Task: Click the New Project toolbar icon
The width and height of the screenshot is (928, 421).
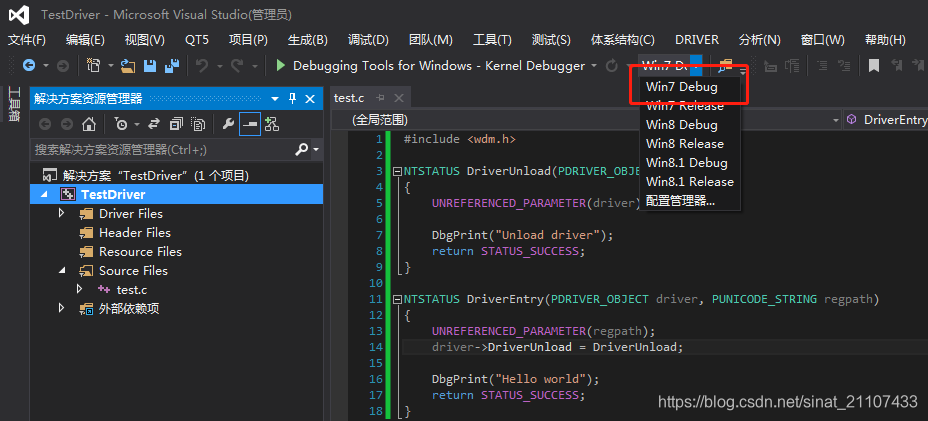Action: [x=93, y=66]
